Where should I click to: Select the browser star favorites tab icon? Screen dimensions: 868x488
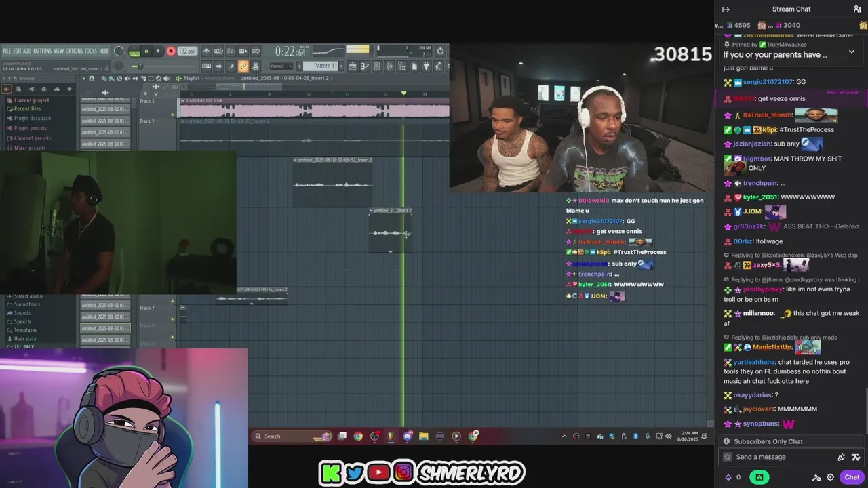(69, 89)
